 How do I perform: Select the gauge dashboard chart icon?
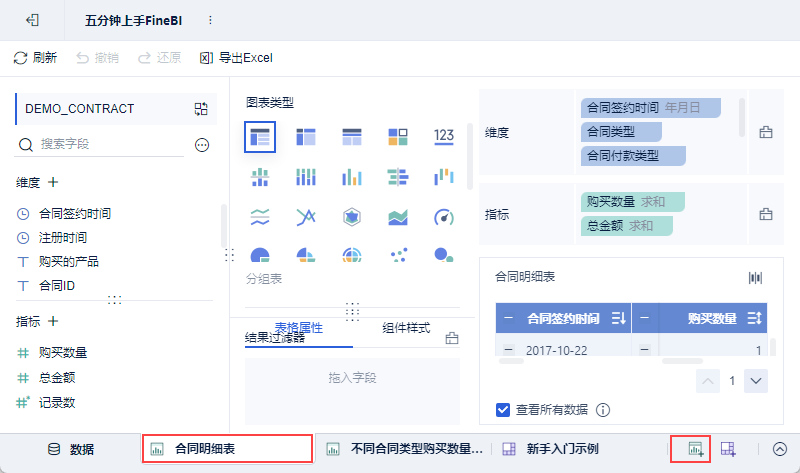[443, 217]
